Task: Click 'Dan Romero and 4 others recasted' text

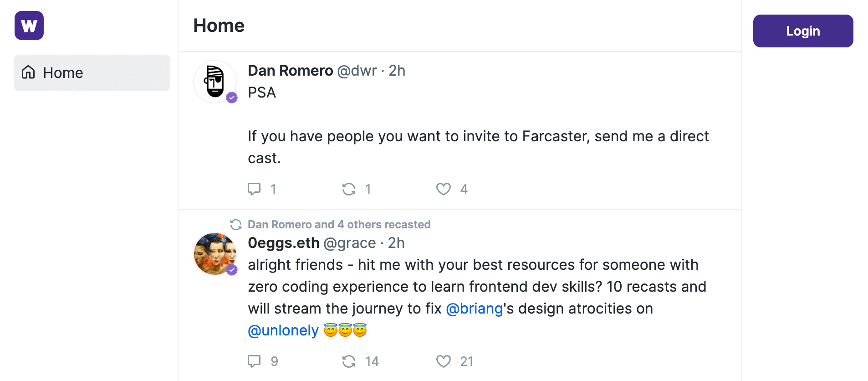Action: click(x=339, y=224)
